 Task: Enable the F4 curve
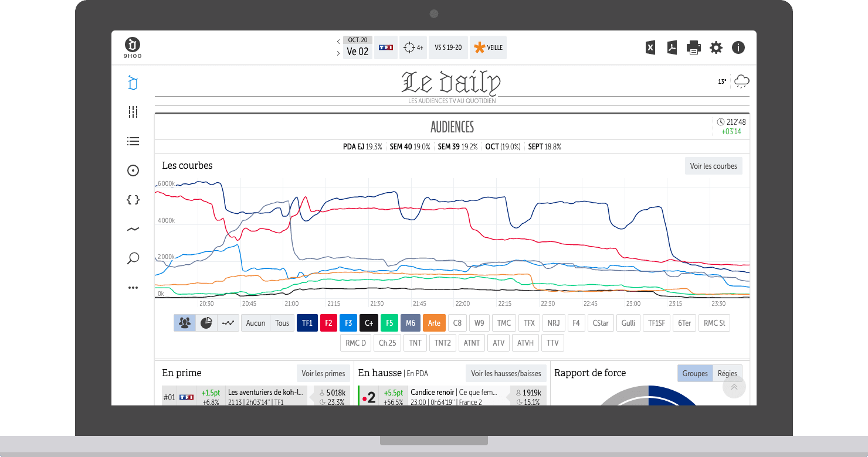tap(576, 323)
